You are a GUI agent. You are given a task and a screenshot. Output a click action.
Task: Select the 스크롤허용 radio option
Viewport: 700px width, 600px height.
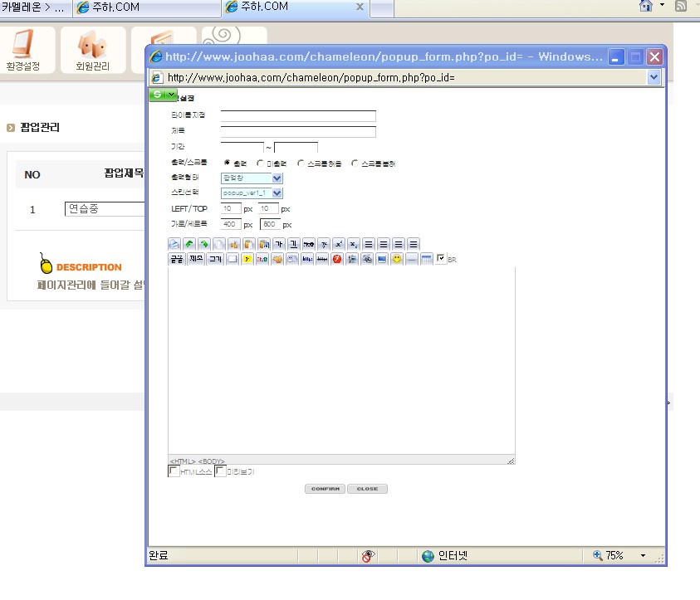pos(301,163)
